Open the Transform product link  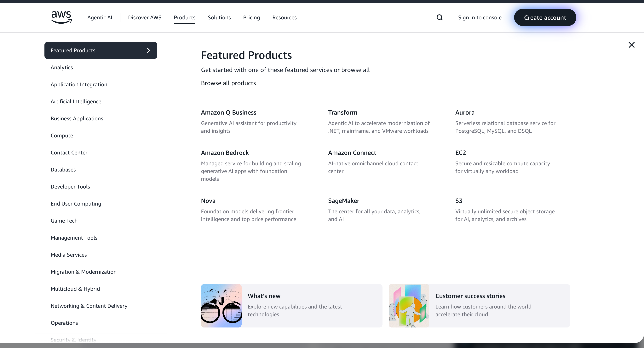click(x=343, y=113)
